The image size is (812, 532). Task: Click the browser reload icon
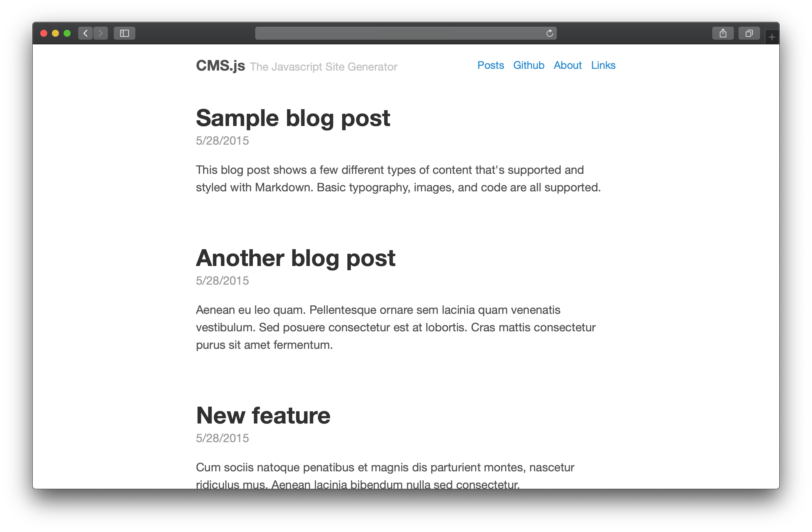coord(551,33)
